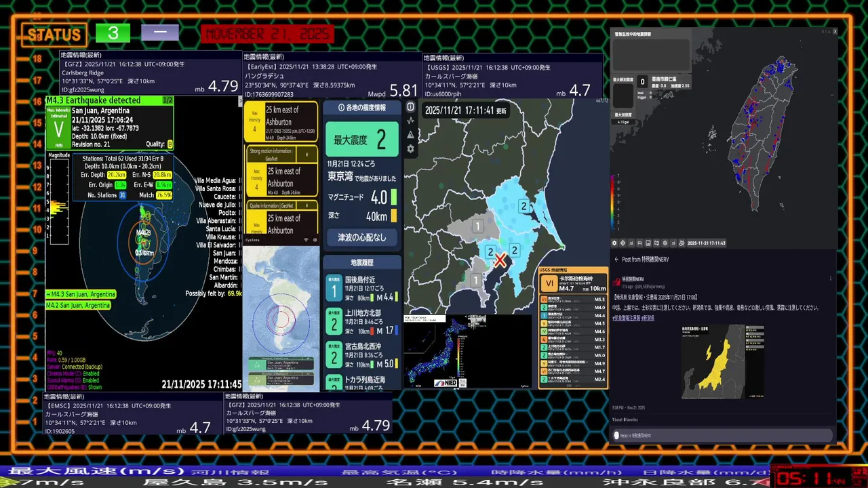Click the V max intensity badge for San Juan

pos(58,127)
